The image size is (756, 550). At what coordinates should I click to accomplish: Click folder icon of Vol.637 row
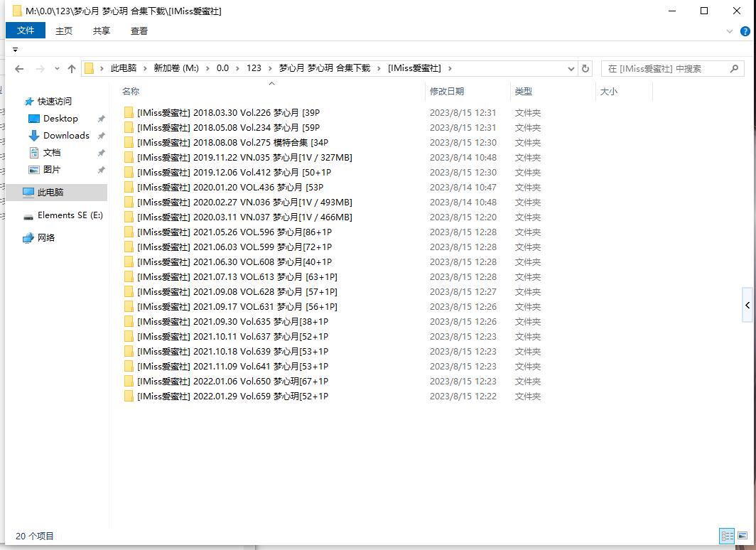click(129, 336)
